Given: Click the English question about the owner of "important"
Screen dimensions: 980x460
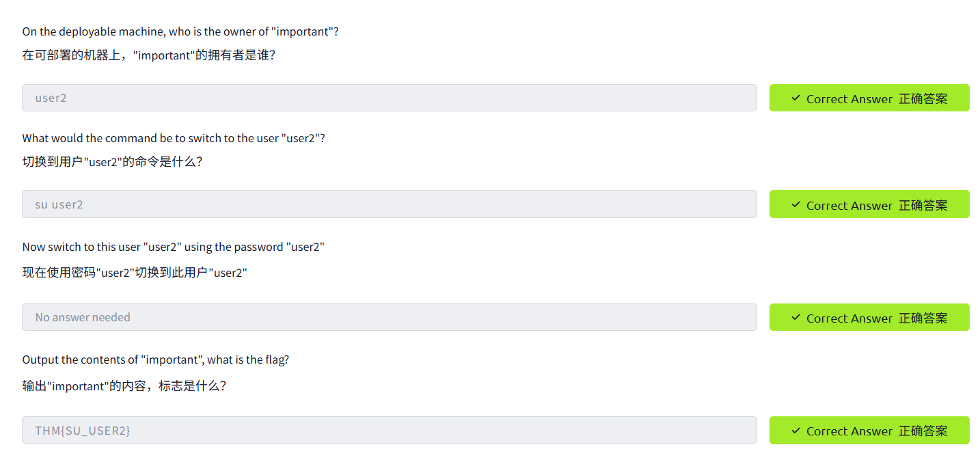Looking at the screenshot, I should (180, 31).
